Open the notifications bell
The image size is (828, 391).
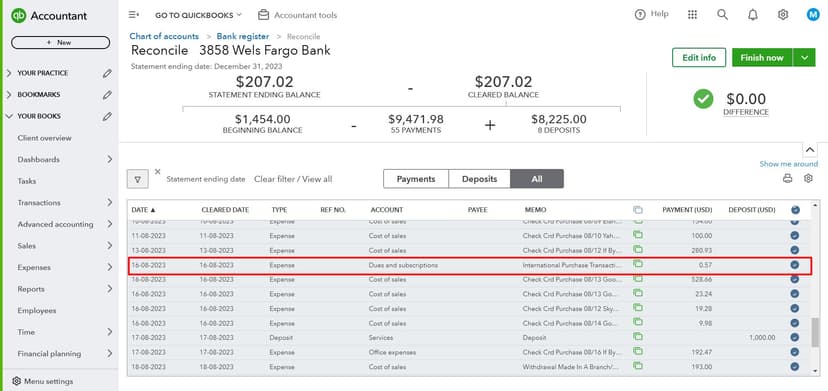[x=752, y=15]
